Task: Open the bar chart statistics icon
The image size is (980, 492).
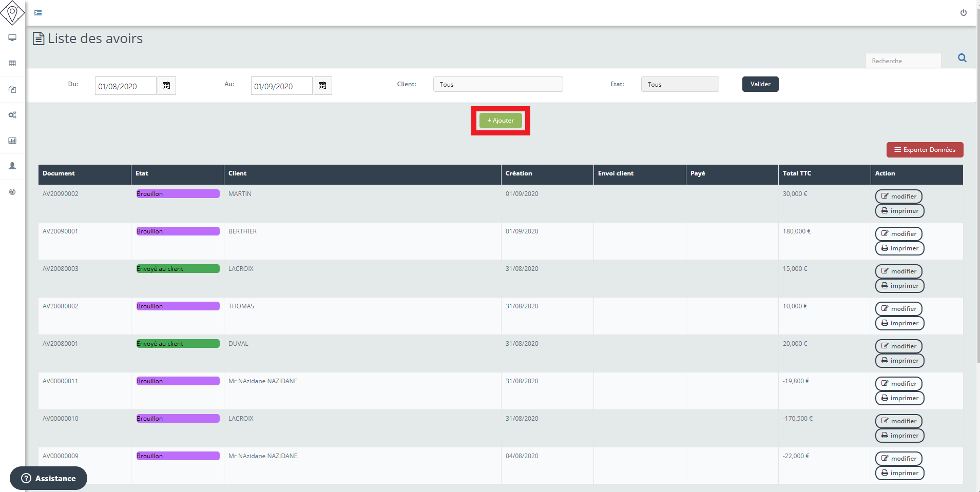Action: [x=12, y=141]
